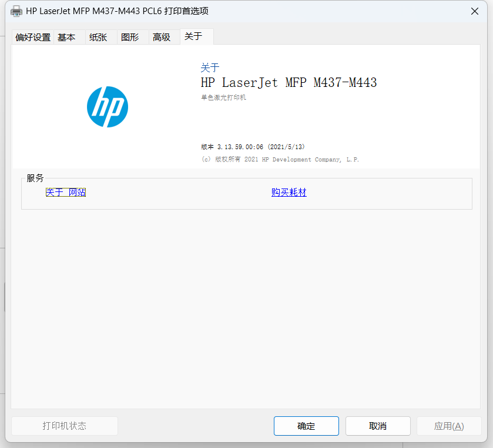Click the 购买耗材 link

click(x=289, y=192)
